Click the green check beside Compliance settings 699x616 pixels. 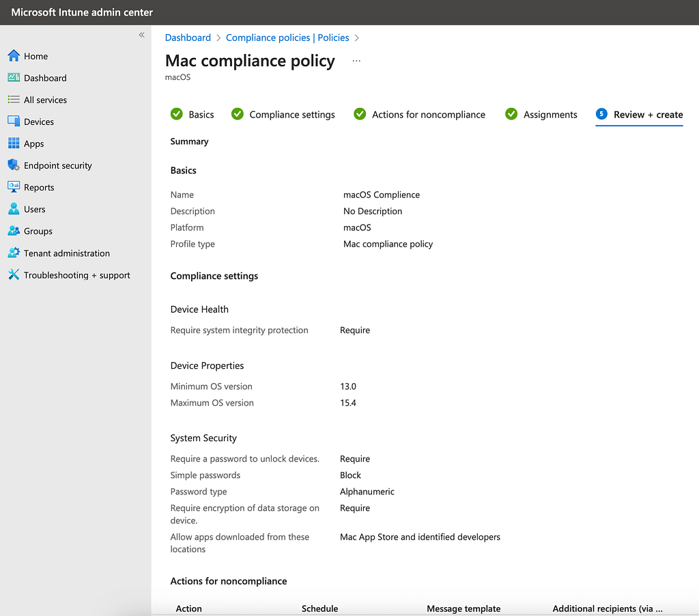click(237, 114)
